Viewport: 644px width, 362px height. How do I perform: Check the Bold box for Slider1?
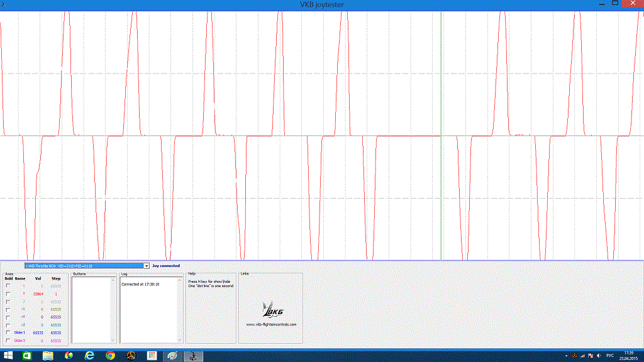click(8, 332)
